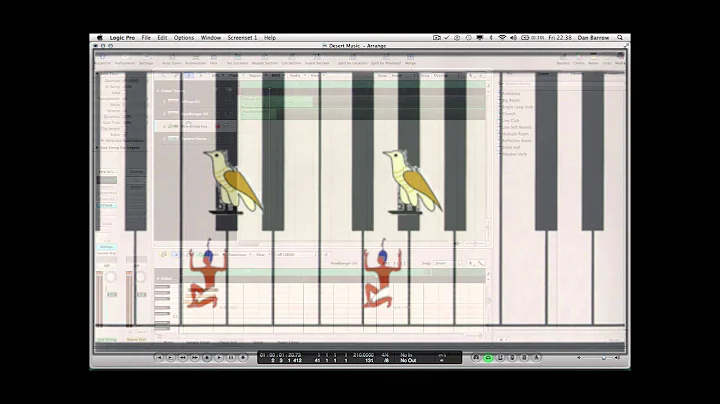
Task: Expand the Xtra String Ens Legato parameters
Action: [x=97, y=147]
